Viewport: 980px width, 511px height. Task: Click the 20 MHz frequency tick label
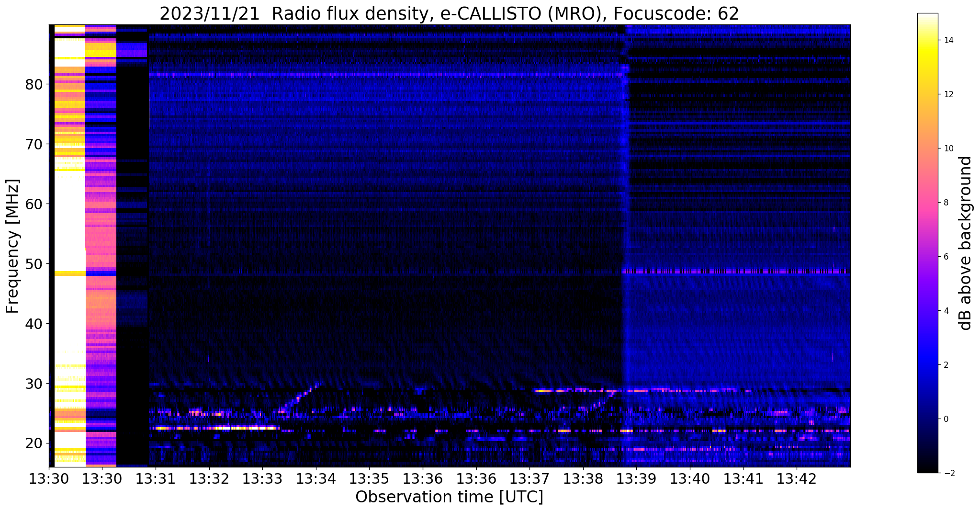34,443
